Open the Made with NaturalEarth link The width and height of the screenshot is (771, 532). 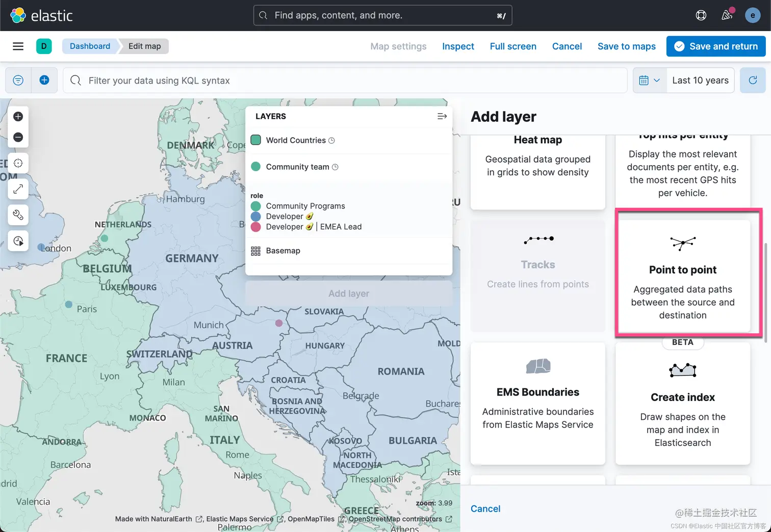click(x=159, y=519)
